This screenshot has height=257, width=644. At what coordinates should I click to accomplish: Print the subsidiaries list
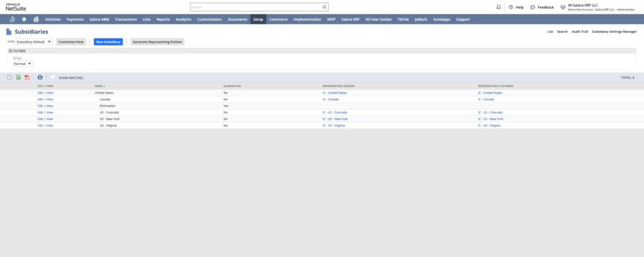pyautogui.click(x=40, y=77)
